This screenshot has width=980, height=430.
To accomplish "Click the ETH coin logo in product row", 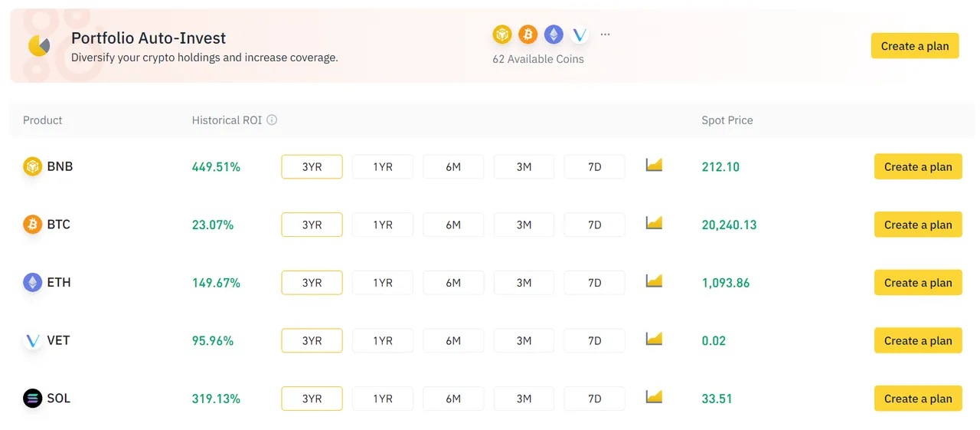I will 32,283.
